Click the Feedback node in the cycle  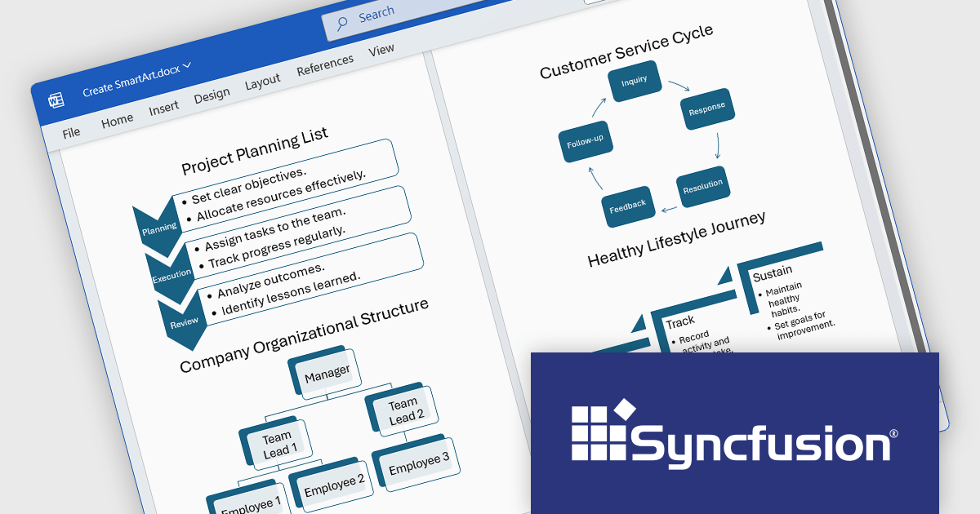[x=628, y=206]
